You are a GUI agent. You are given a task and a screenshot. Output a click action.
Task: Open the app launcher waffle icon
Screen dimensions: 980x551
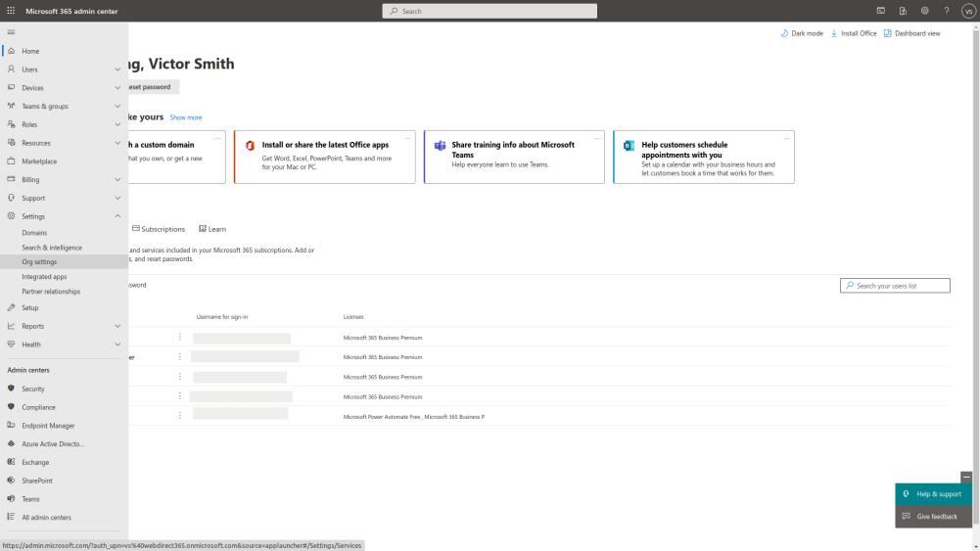[x=12, y=11]
